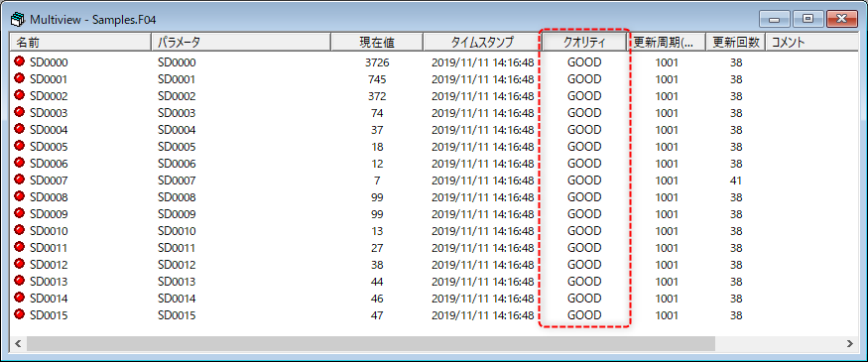Image resolution: width=868 pixels, height=362 pixels.
Task: Click the red status icon for SD0004
Action: click(x=20, y=129)
